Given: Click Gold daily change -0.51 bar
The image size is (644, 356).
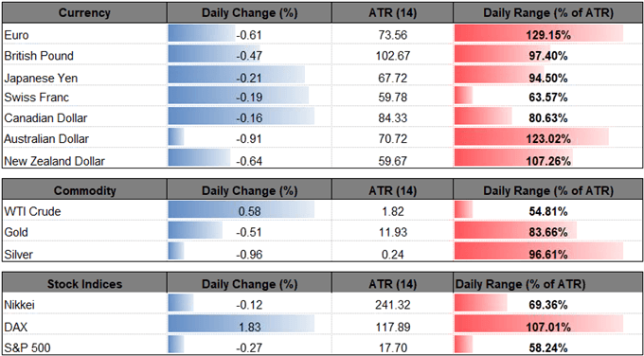Looking at the screenshot, I should [x=195, y=232].
